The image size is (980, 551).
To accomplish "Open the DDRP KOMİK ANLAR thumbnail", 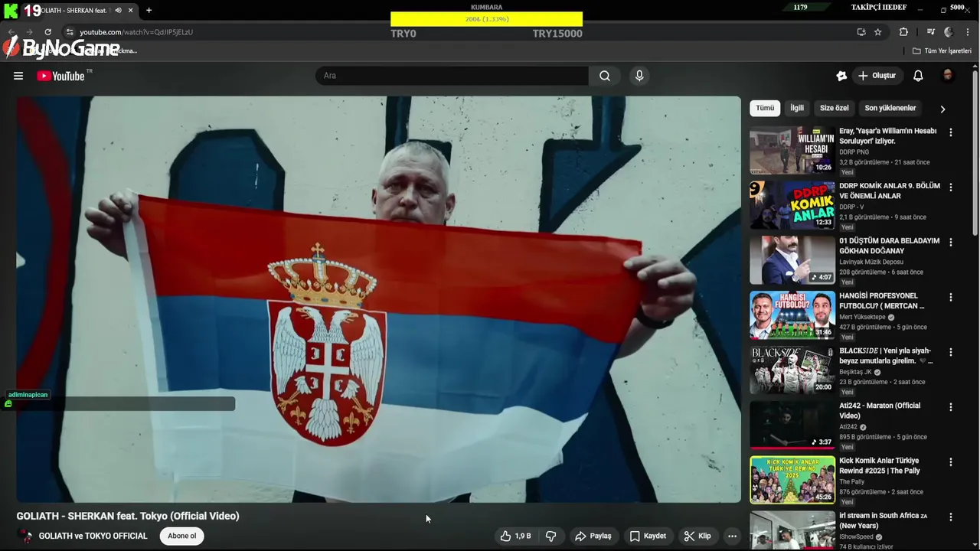I will tap(792, 205).
